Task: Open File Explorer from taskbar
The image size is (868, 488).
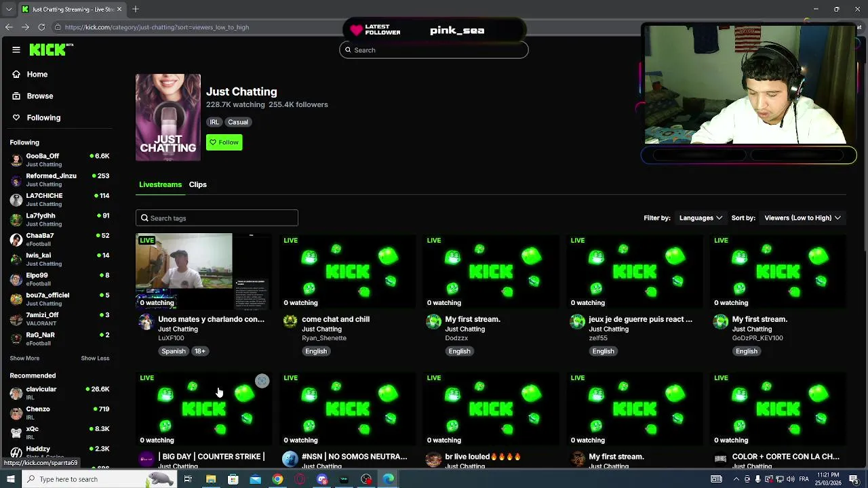Action: point(211,479)
